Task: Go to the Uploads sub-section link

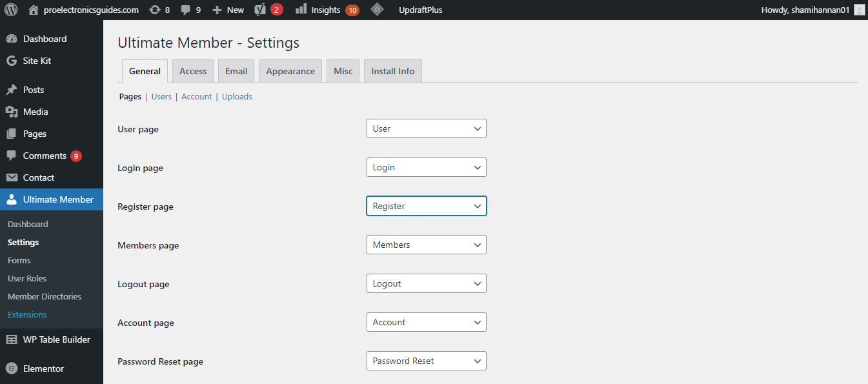Action: tap(237, 97)
